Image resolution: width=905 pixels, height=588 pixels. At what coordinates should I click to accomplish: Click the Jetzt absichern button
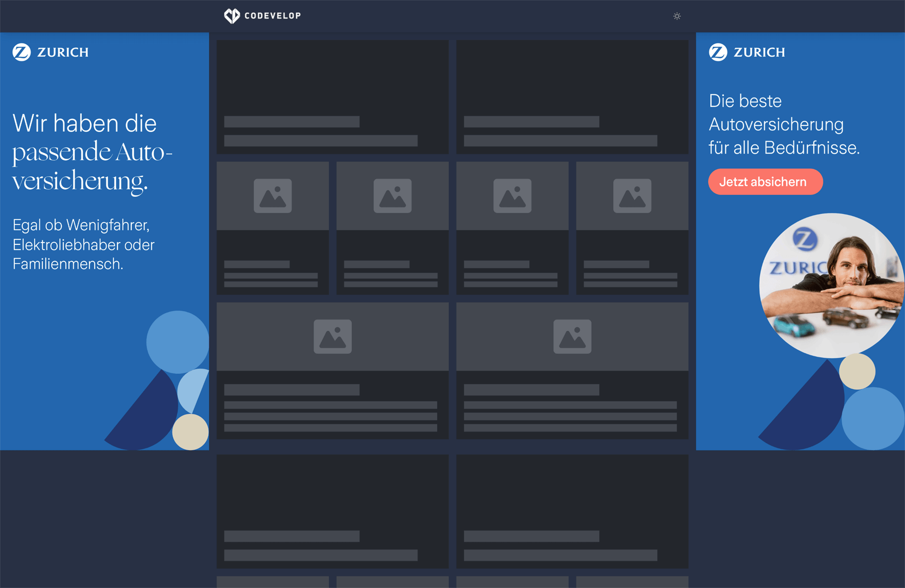point(765,182)
